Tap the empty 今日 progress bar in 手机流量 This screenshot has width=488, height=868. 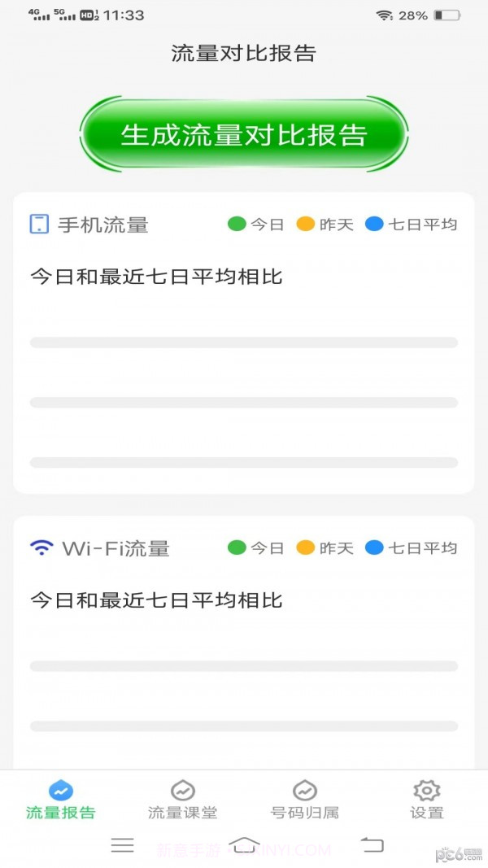coord(244,342)
